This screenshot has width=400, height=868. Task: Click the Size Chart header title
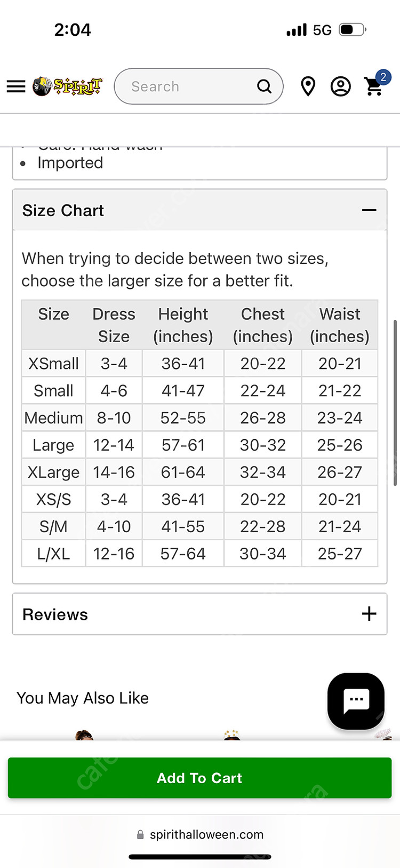(63, 210)
